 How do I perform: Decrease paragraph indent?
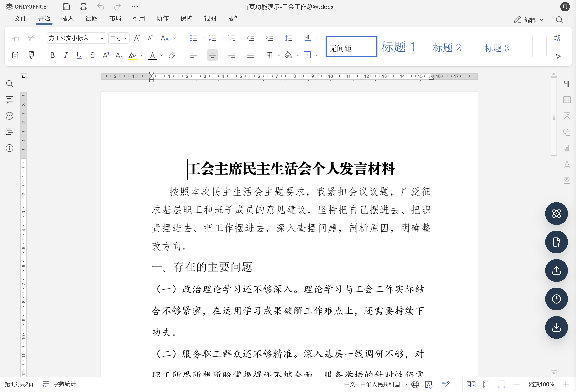point(251,38)
